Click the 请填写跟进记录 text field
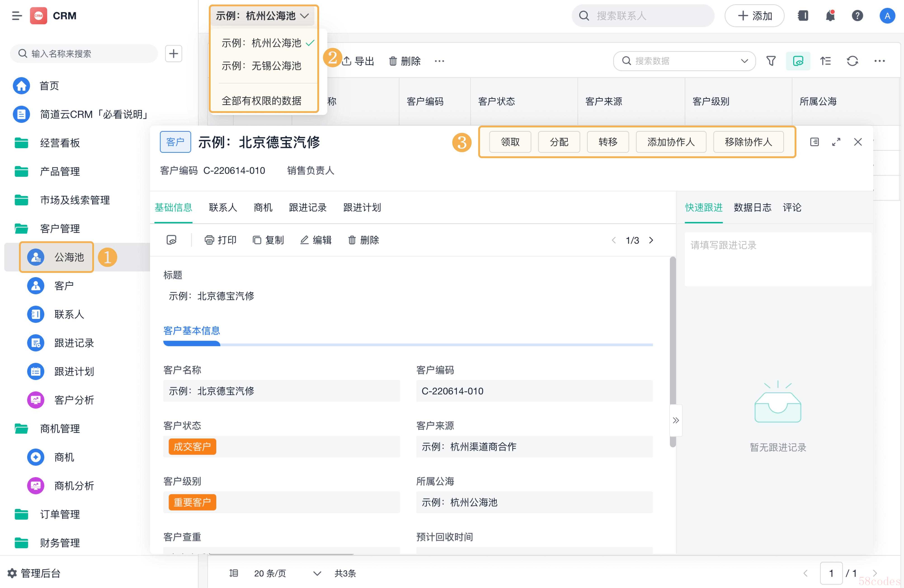This screenshot has height=588, width=904. (777, 259)
